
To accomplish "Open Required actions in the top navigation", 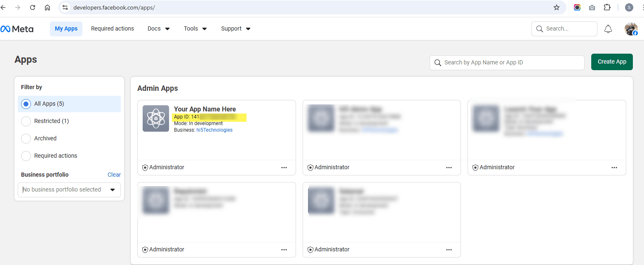I will 113,29.
